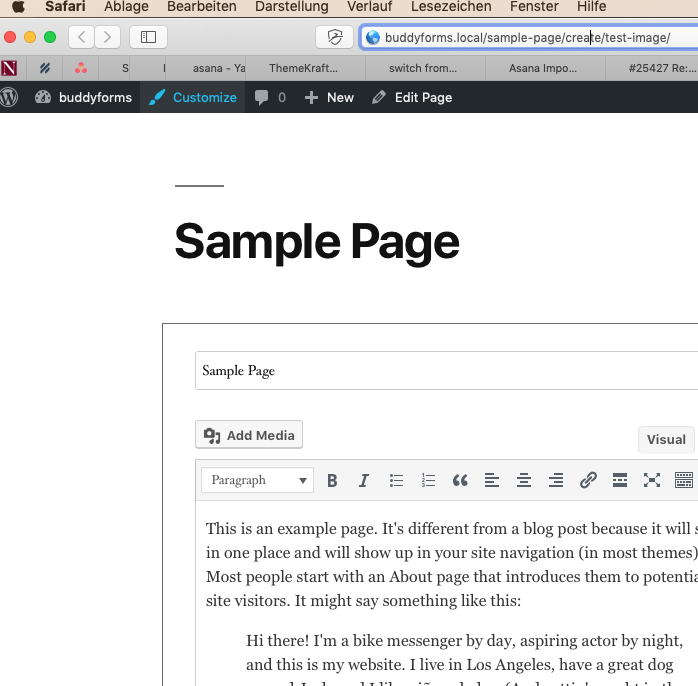Open the privacy shield toolbar icon
The width and height of the screenshot is (698, 686).
point(334,37)
